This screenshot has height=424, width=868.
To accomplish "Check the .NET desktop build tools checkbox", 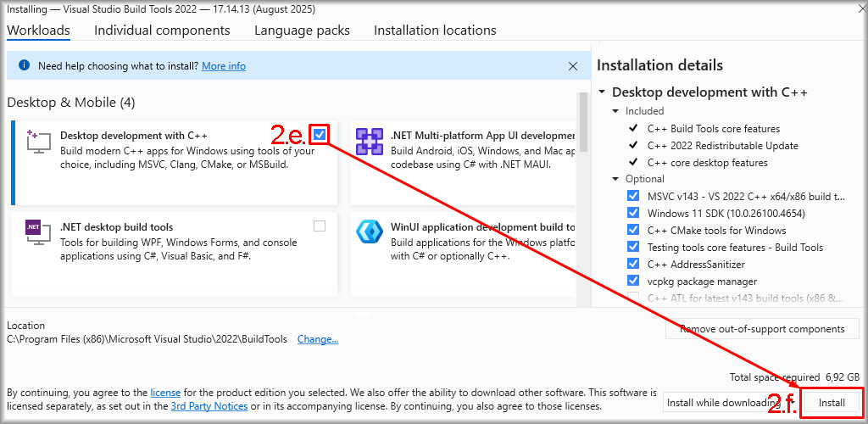I will [319, 226].
